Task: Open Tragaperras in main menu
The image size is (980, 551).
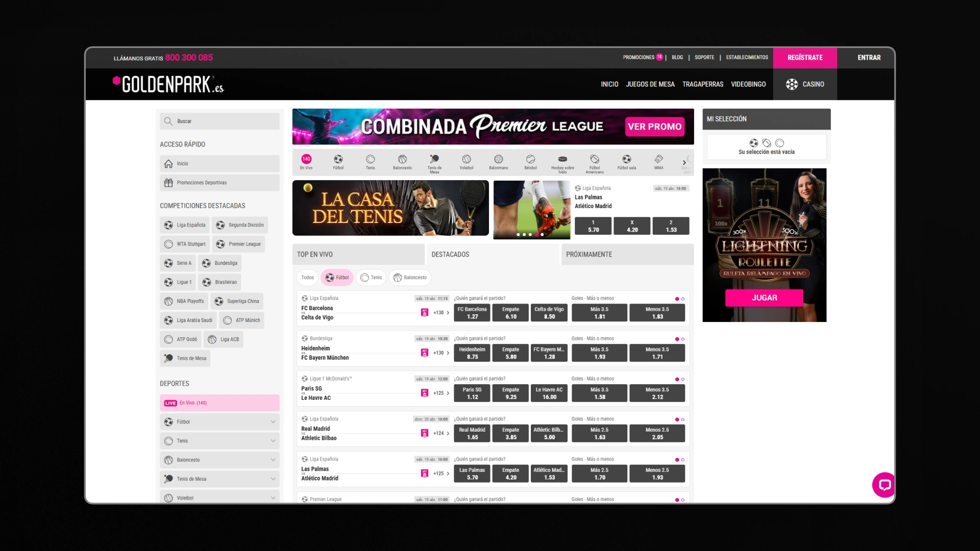Action: pos(703,84)
